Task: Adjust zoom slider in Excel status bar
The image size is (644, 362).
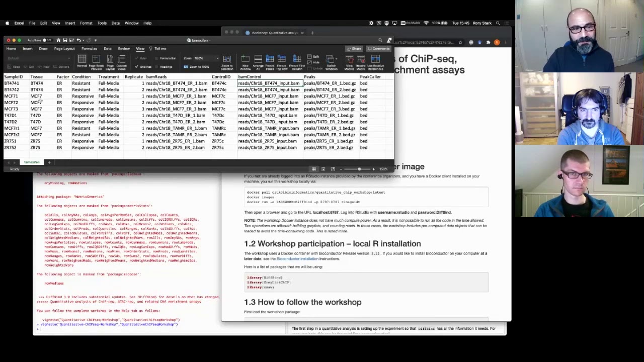Action: (359, 169)
